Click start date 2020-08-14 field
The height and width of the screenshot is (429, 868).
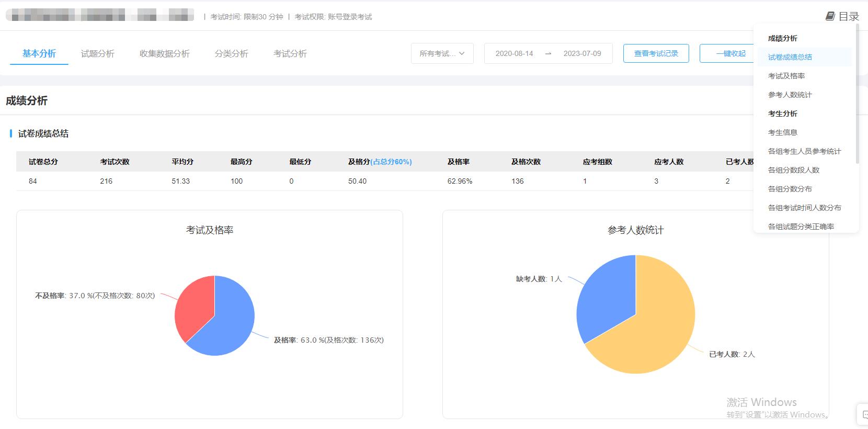(515, 53)
